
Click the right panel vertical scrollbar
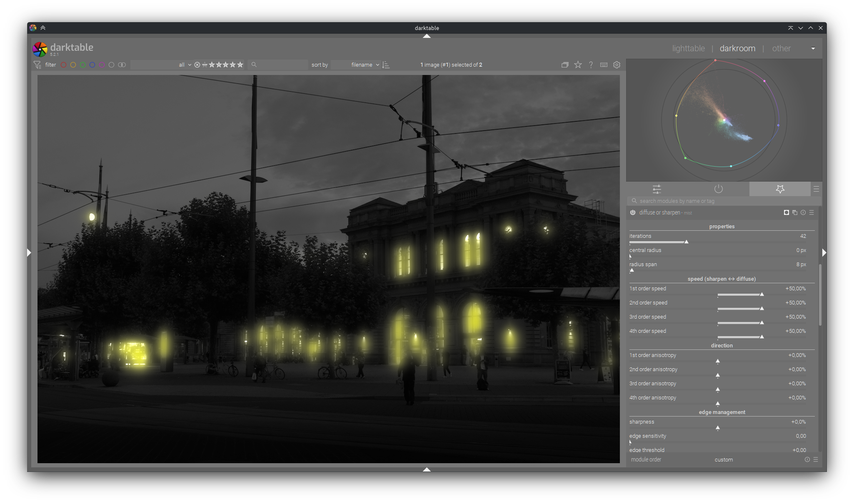pos(820,294)
